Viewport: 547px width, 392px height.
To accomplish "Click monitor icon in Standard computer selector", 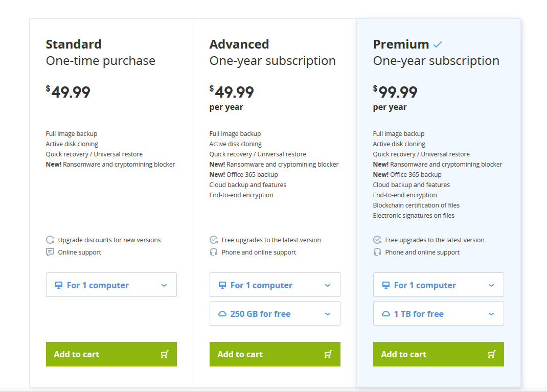I will (x=59, y=285).
